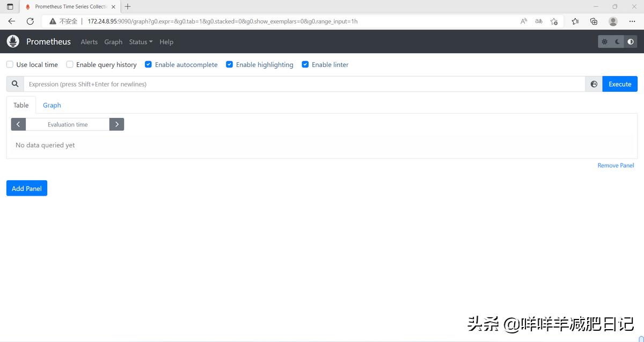The image size is (644, 342).
Task: Click the search magnifier icon
Action: pos(15,84)
